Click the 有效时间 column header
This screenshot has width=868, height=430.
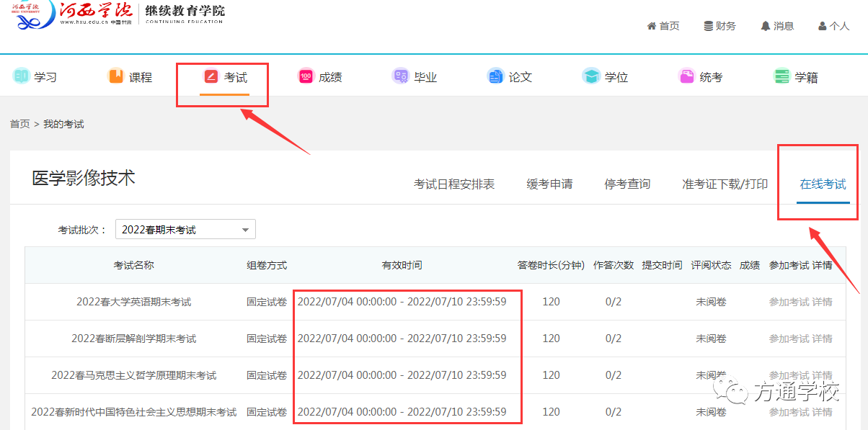click(x=402, y=265)
